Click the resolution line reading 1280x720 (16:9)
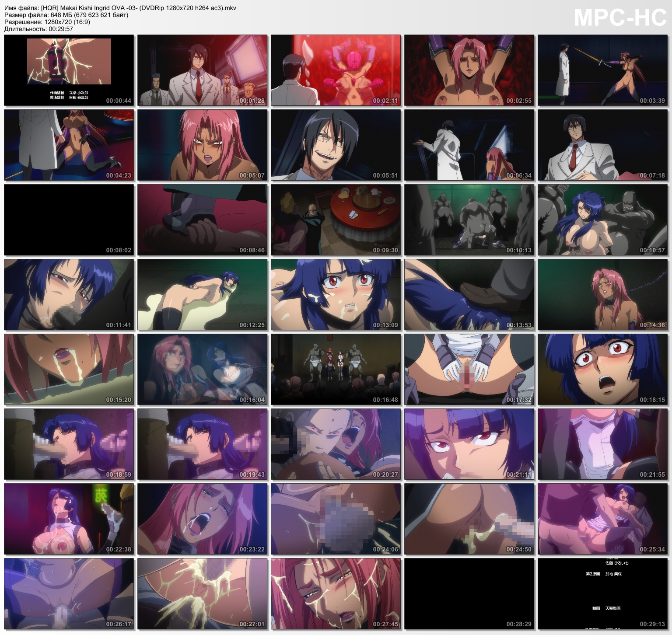This screenshot has height=635, width=672. click(47, 22)
